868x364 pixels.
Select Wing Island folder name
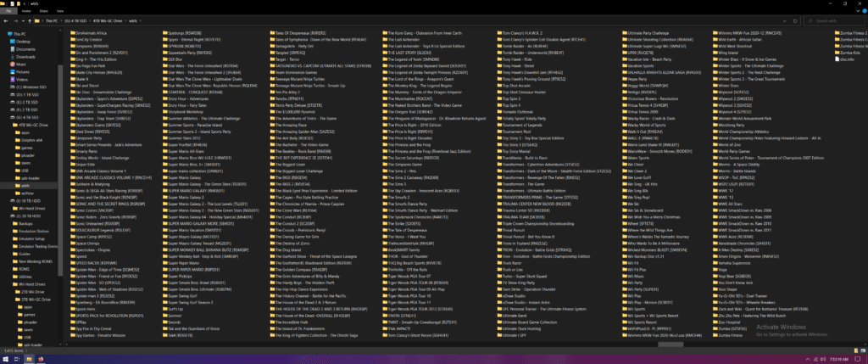click(x=728, y=53)
